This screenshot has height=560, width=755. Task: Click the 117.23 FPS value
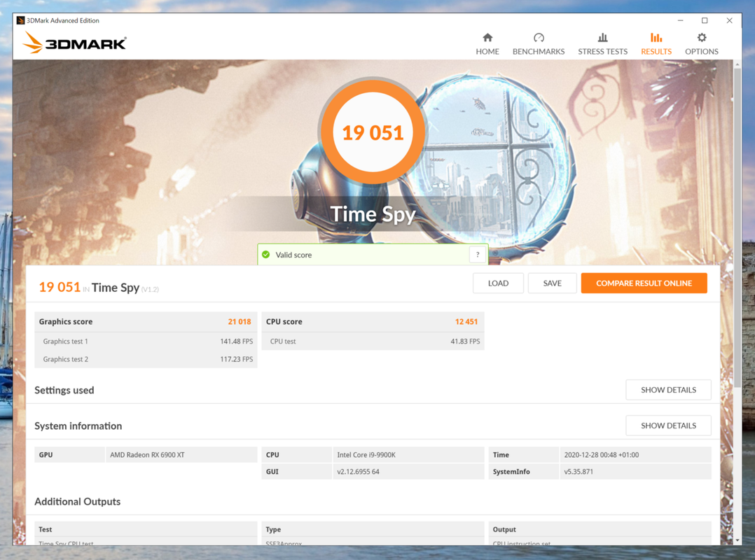237,359
